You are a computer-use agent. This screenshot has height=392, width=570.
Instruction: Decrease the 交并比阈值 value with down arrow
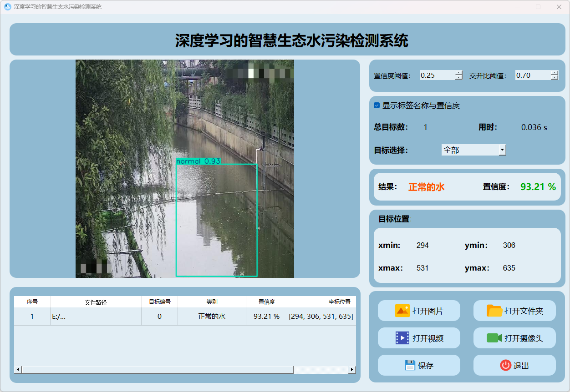[554, 78]
